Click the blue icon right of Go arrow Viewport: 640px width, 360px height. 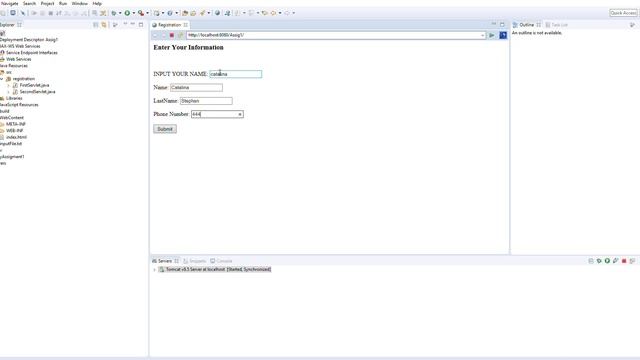coord(503,36)
